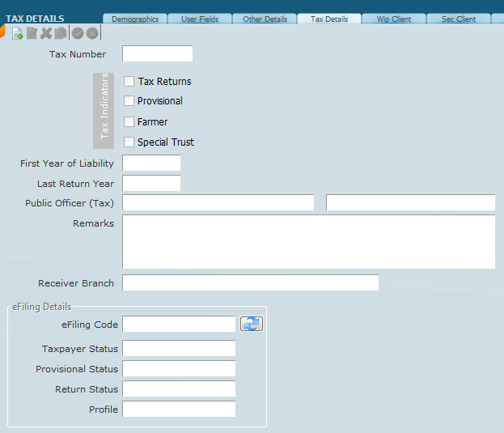The width and height of the screenshot is (504, 433).
Task: Click the save checkmark toolbar icon
Action: (x=78, y=33)
